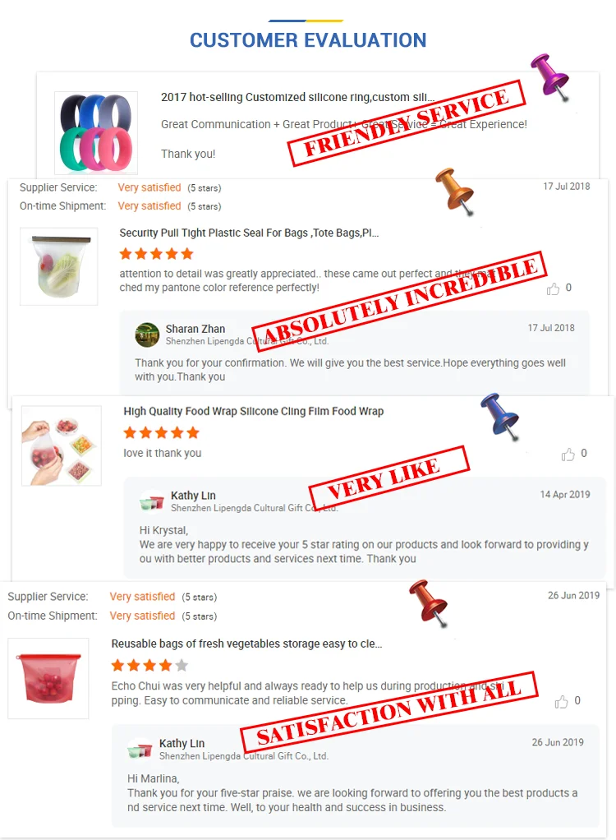
Task: Like the 'love it thank you' review
Action: pyautogui.click(x=568, y=455)
